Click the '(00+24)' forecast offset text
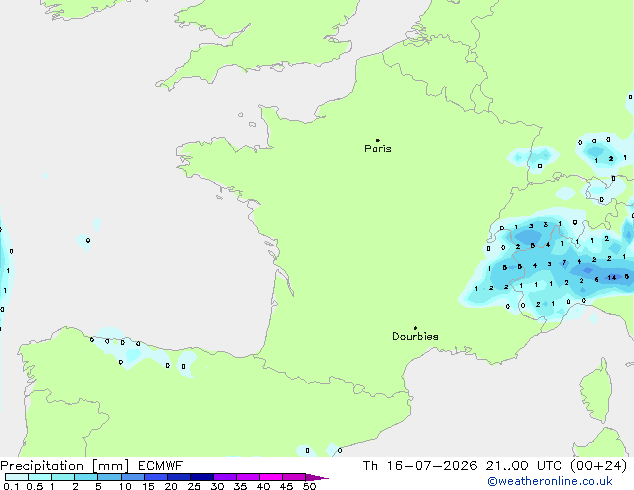Screen dimensions: 634x490 click(x=598, y=466)
